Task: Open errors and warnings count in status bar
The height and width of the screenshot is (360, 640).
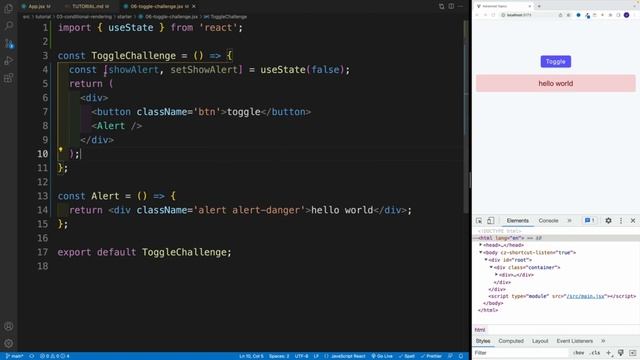Action: [54, 356]
